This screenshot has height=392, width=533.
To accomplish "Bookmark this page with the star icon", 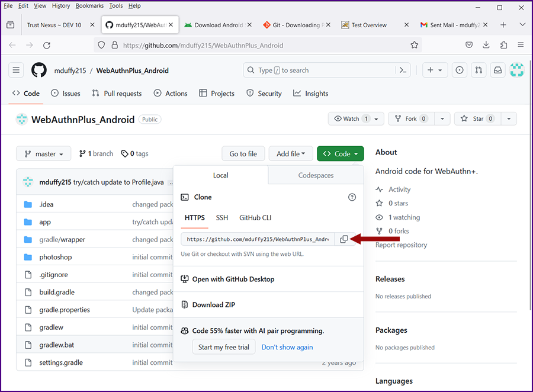I will (415, 45).
